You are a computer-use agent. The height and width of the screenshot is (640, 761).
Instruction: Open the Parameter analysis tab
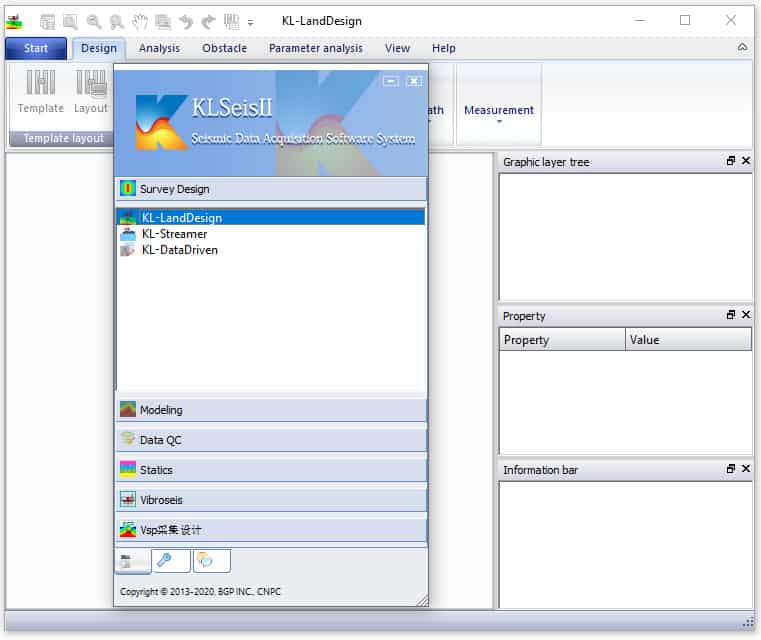tap(315, 48)
